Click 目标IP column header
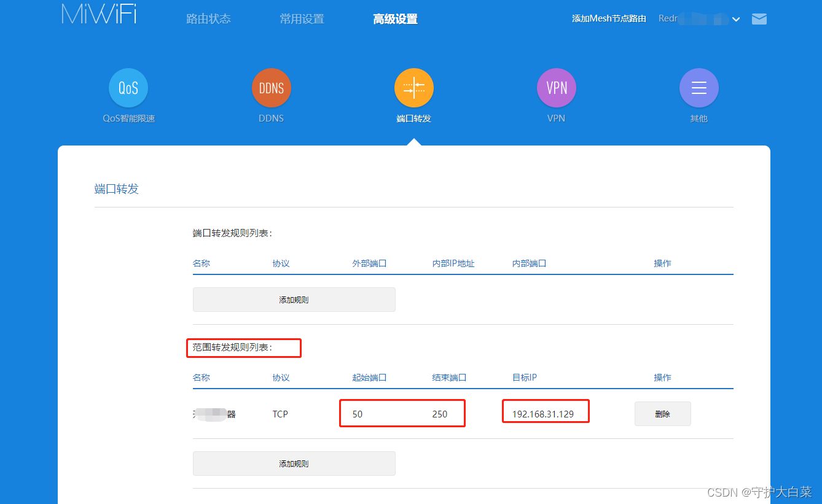822x504 pixels. pyautogui.click(x=525, y=378)
